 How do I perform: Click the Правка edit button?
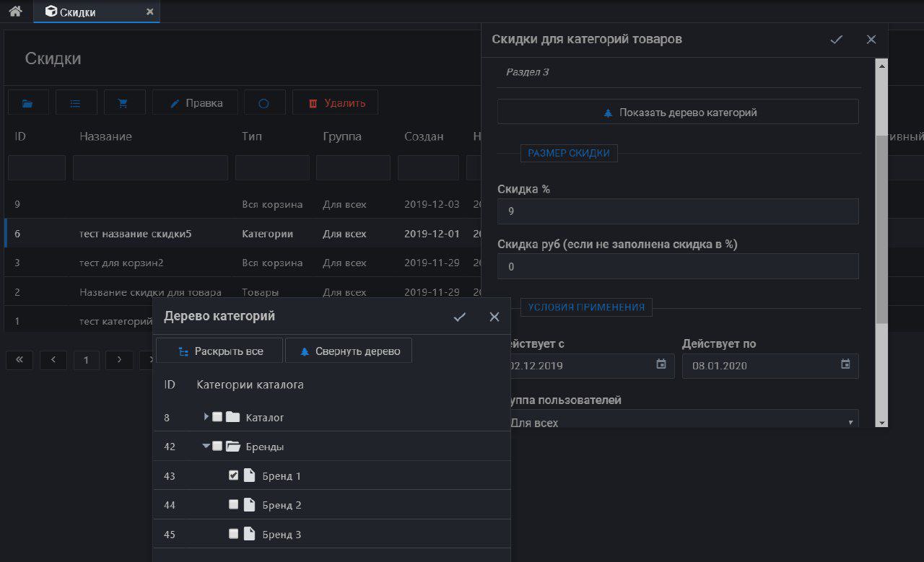pyautogui.click(x=195, y=102)
